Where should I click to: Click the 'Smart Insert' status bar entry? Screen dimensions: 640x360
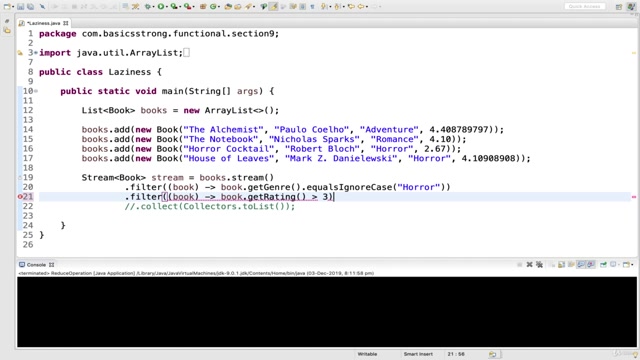click(418, 354)
